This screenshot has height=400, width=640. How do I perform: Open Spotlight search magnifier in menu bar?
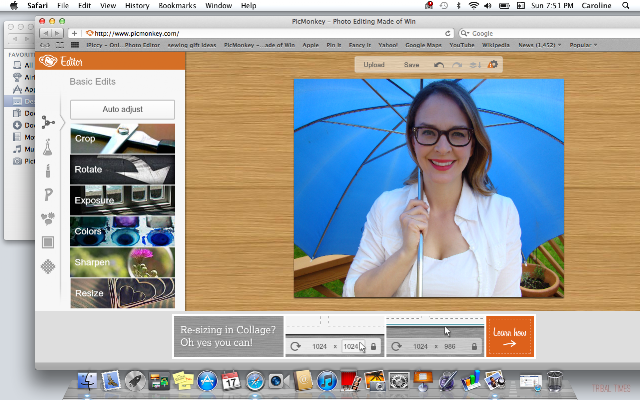pos(625,5)
